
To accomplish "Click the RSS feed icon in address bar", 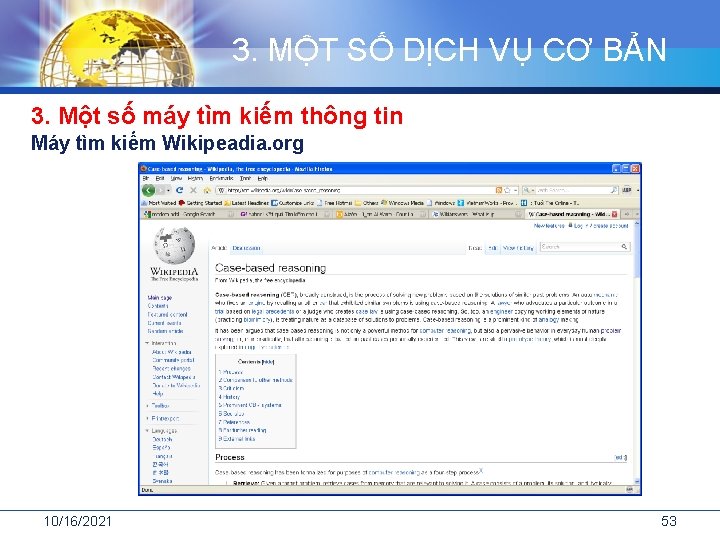I will [499, 190].
